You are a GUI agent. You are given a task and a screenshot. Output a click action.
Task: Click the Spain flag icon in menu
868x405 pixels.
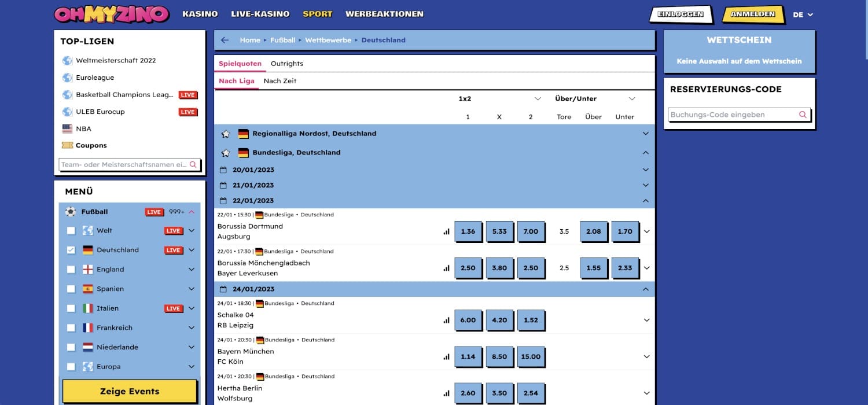pyautogui.click(x=88, y=289)
